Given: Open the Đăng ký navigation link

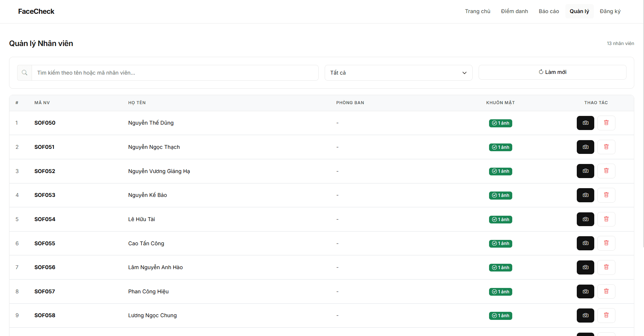Looking at the screenshot, I should [610, 11].
